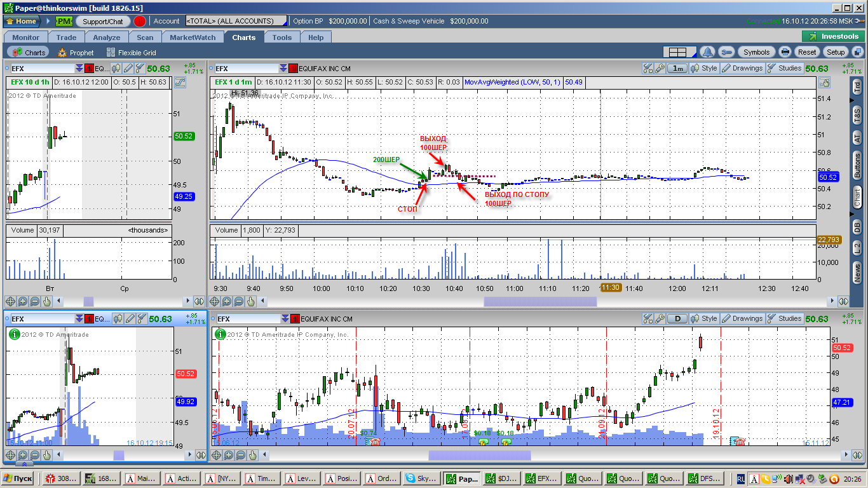Open candlestick Style icon in top-left chart

tap(117, 69)
